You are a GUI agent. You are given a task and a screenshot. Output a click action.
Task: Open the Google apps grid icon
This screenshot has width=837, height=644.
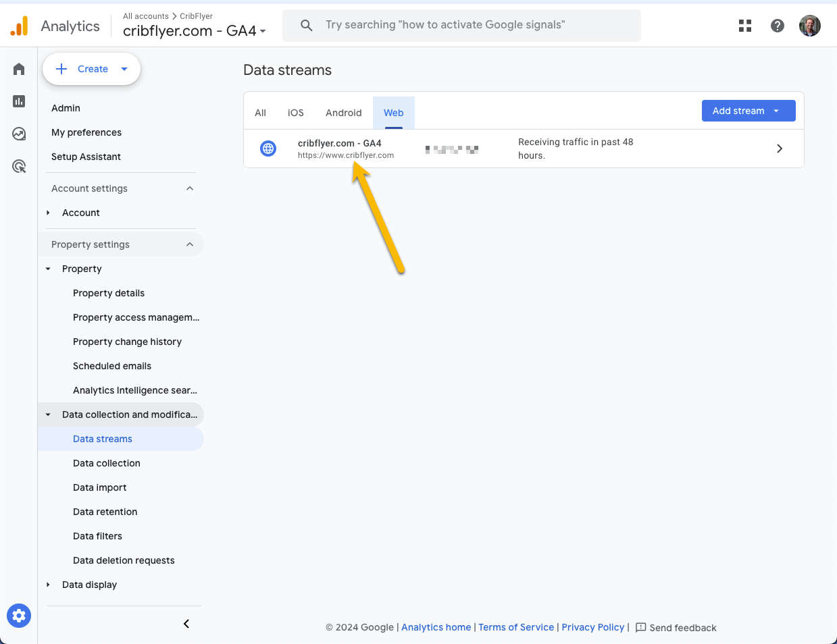tap(745, 26)
